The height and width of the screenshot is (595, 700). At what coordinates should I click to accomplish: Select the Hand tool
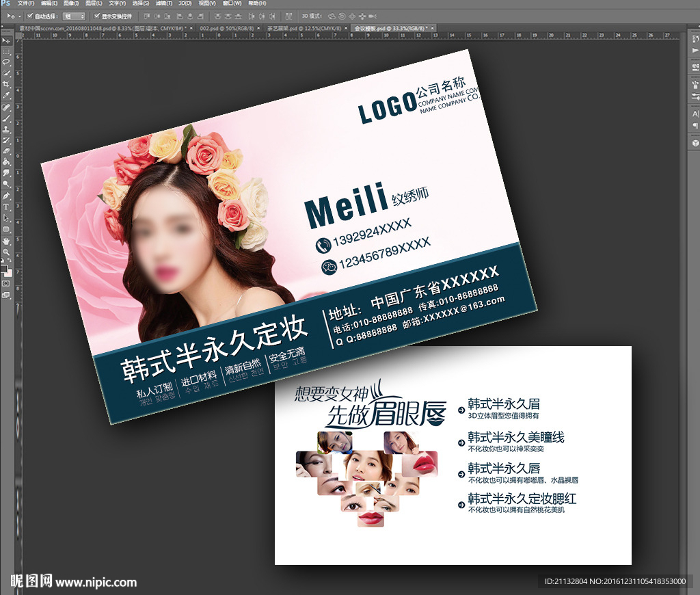tap(5, 241)
